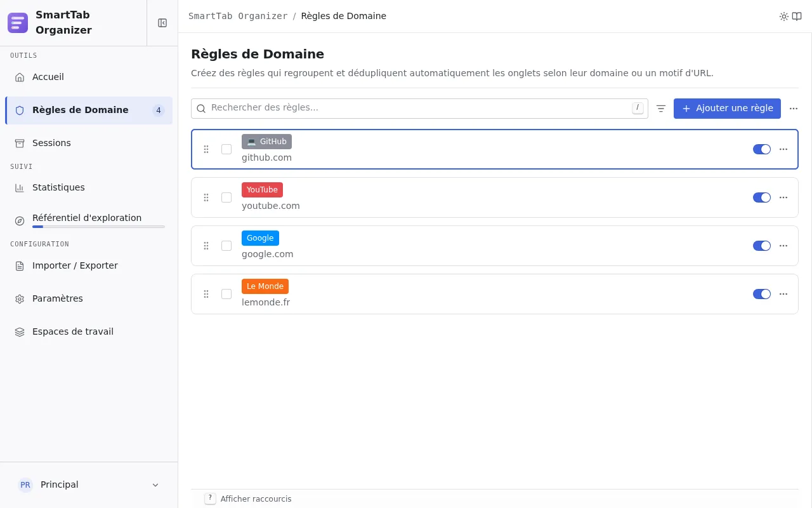Viewport: 812px width, 508px height.
Task: Open Sessions in the sidebar
Action: pos(89,144)
